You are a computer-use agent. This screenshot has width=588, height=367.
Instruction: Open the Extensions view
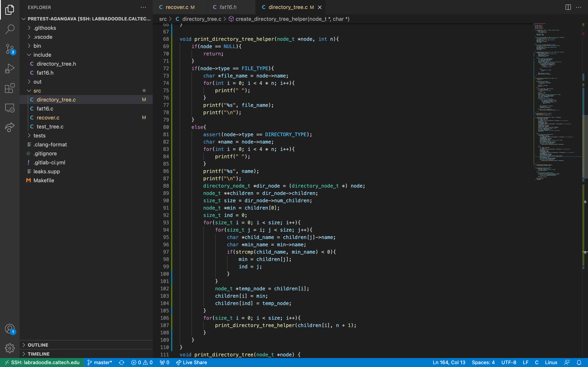point(10,88)
